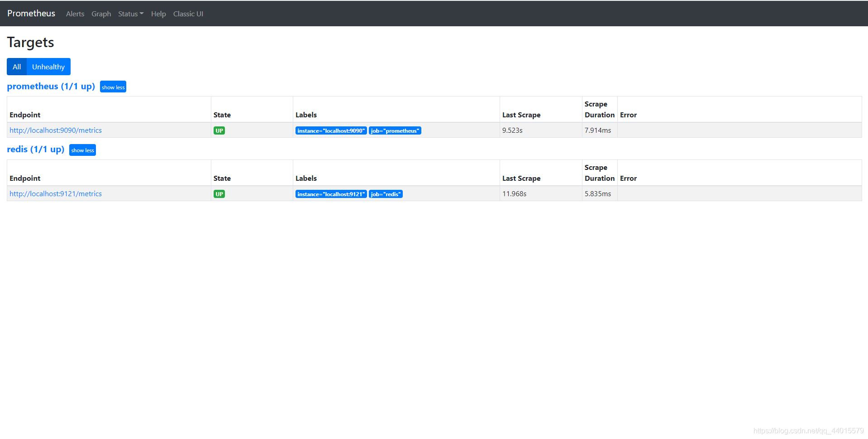Open the Alerts page
Image resolution: width=868 pixels, height=439 pixels.
pos(75,14)
